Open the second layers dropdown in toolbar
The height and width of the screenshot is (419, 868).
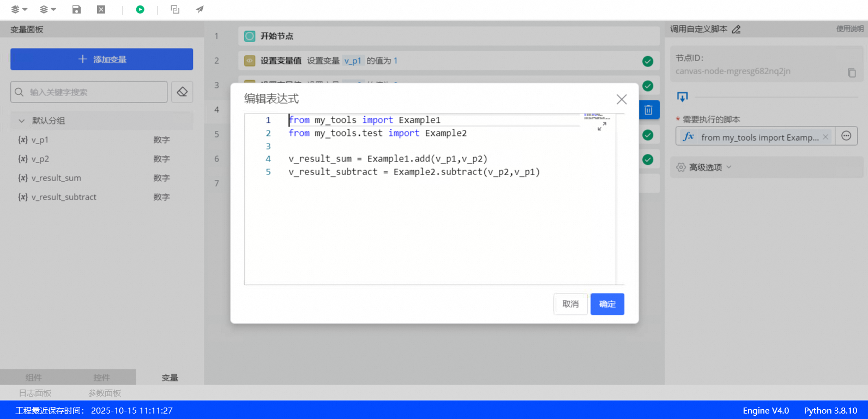(47, 9)
